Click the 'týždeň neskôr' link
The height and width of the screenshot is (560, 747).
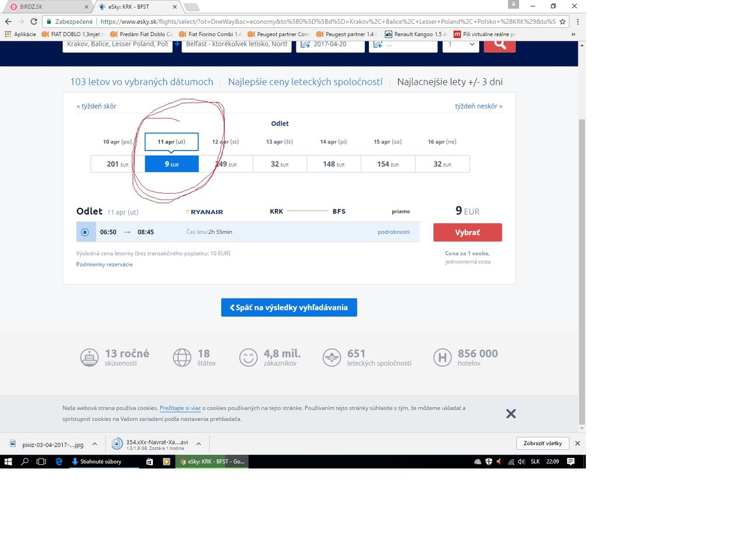coord(479,106)
